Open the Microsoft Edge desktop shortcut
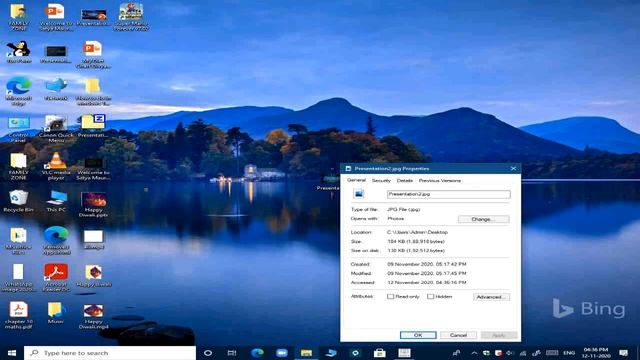 click(18, 91)
